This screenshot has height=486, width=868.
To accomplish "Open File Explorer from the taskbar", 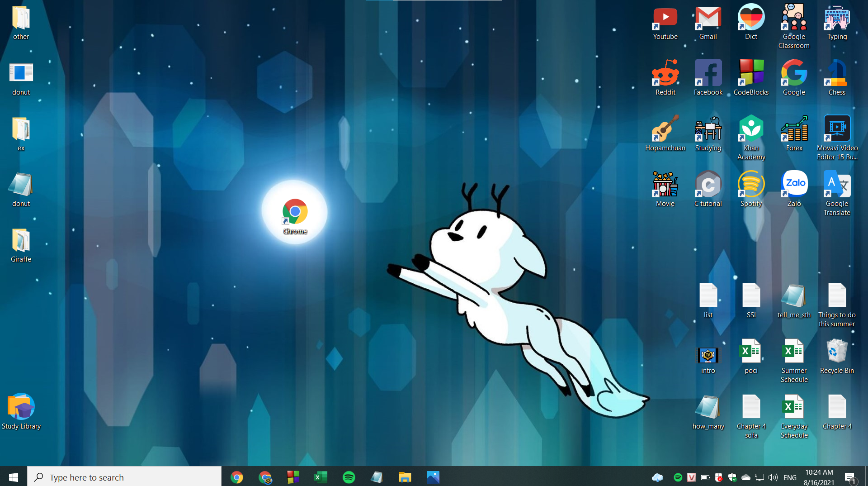I will coord(405,477).
